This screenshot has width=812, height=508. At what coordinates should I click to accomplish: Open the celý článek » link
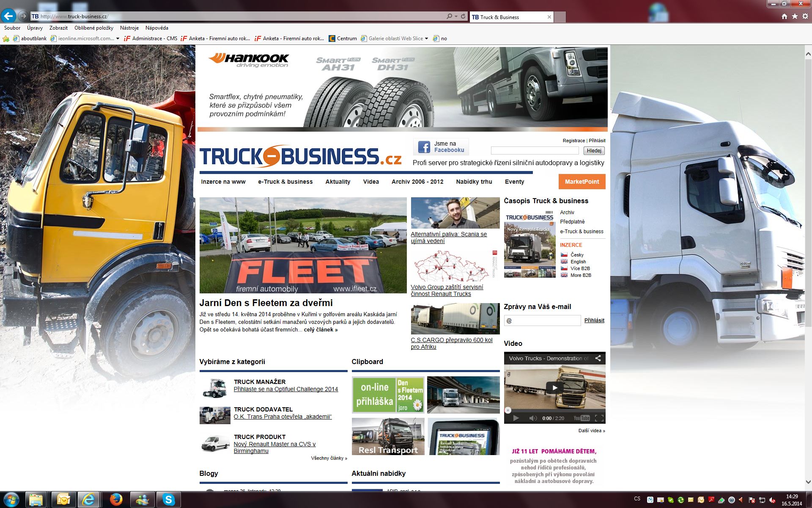click(x=321, y=330)
